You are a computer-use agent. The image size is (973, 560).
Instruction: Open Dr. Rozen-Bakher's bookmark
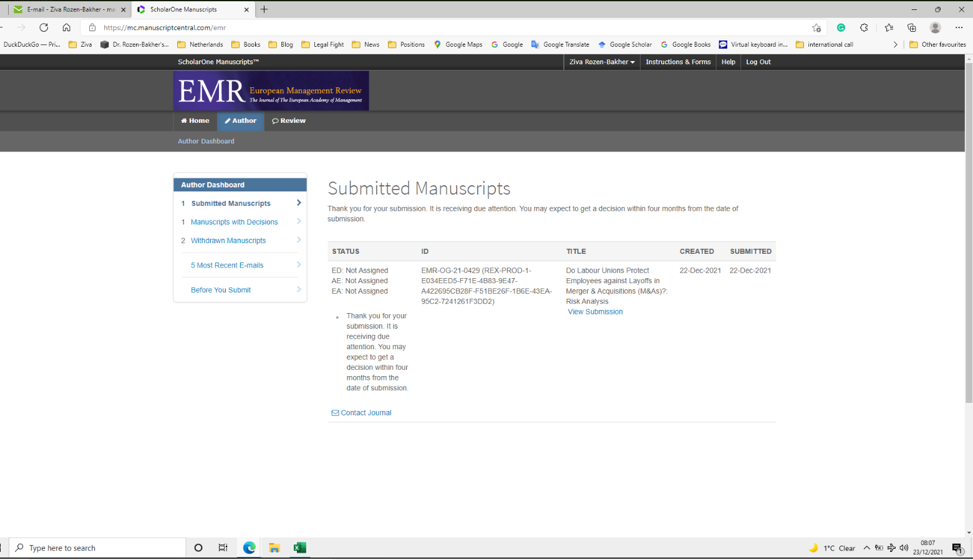pos(134,44)
